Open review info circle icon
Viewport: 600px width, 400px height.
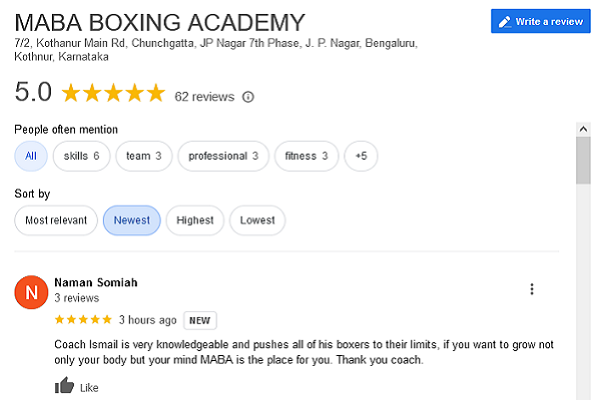tap(248, 97)
